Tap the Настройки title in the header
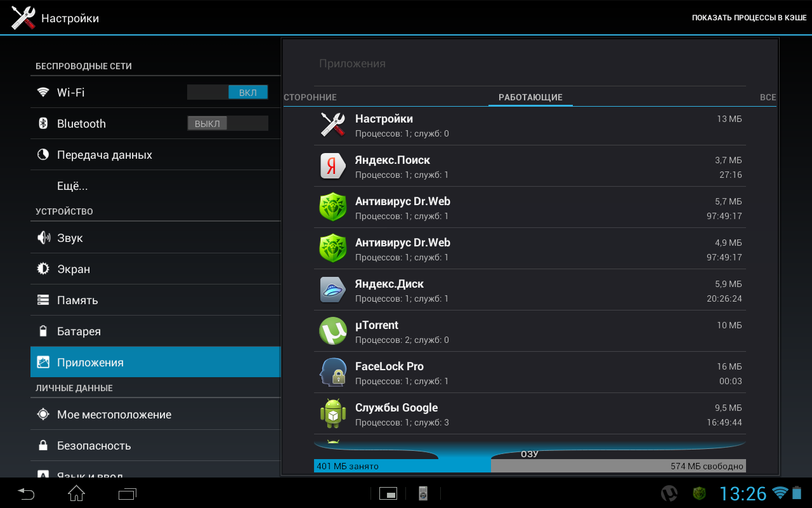The width and height of the screenshot is (812, 508). click(70, 18)
